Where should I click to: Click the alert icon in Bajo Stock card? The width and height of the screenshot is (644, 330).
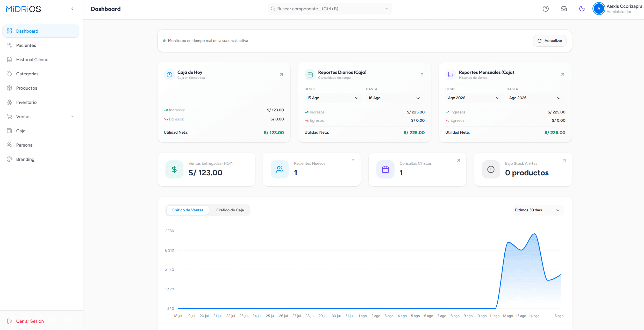(x=491, y=169)
